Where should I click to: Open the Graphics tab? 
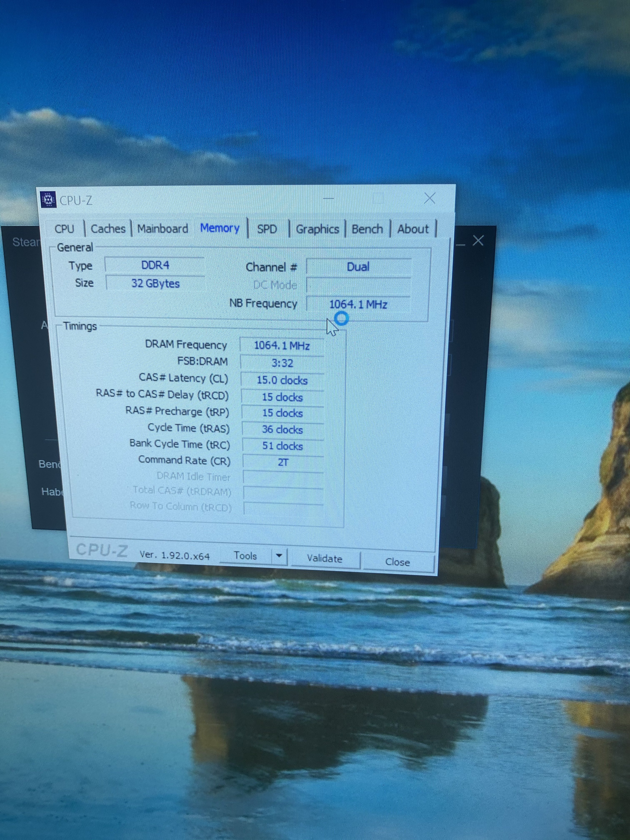click(317, 229)
